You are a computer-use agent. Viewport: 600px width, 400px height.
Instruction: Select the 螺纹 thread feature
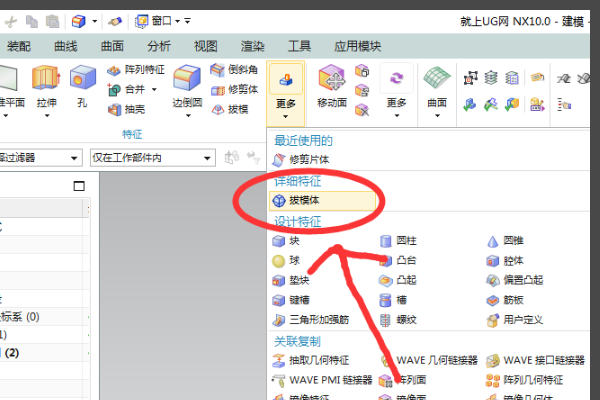click(398, 320)
